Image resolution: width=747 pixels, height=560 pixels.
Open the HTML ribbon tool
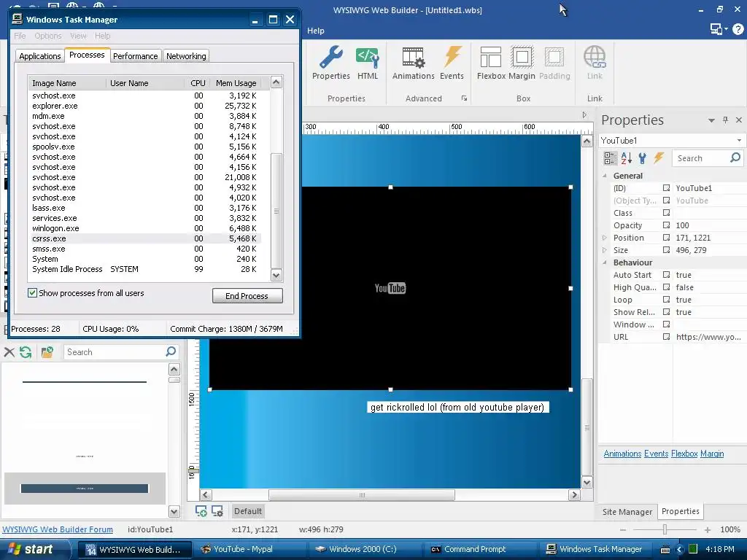pyautogui.click(x=368, y=63)
